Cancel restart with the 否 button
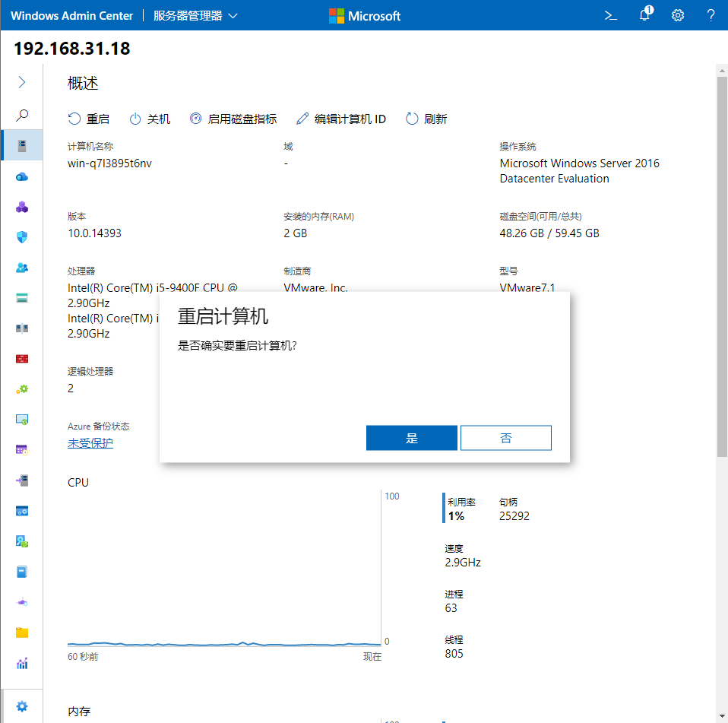 tap(505, 438)
